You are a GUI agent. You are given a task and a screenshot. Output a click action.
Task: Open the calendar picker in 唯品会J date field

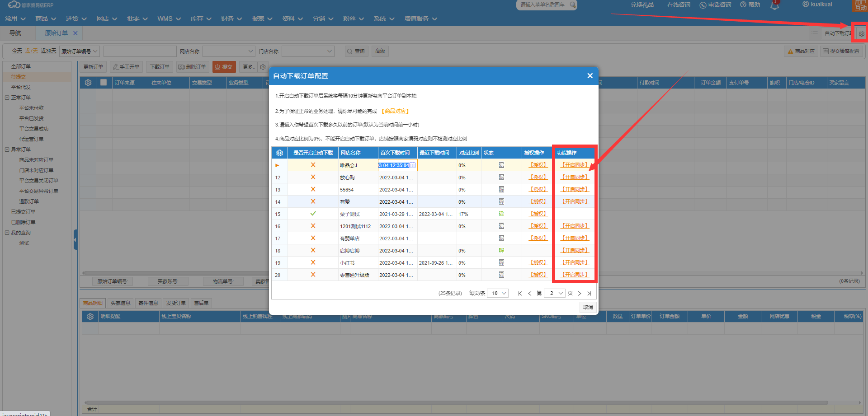(412, 165)
